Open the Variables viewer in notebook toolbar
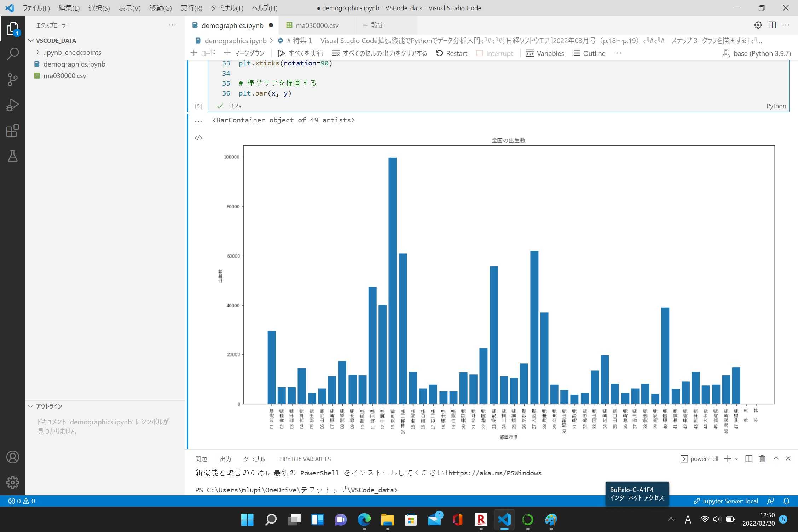Screen dimensions: 798x532 coord(545,53)
